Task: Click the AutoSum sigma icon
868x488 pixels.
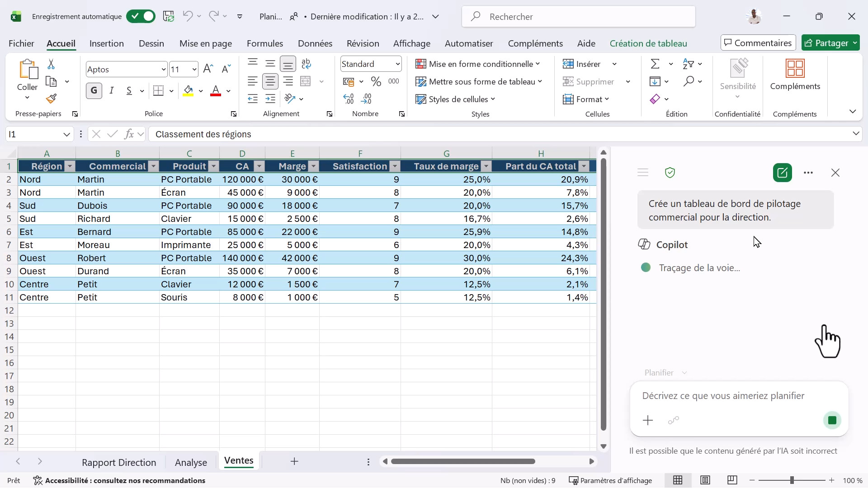Action: [x=655, y=64]
